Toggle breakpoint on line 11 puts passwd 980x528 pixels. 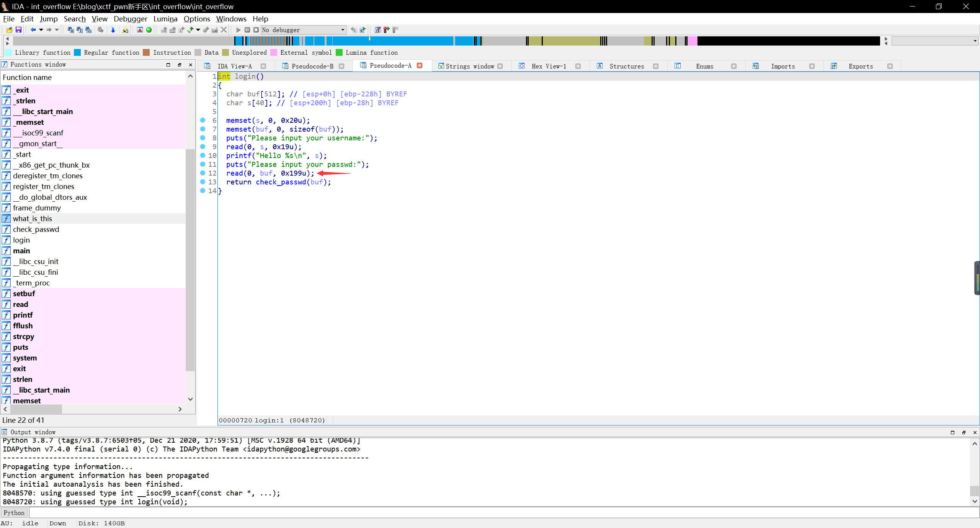(x=203, y=164)
